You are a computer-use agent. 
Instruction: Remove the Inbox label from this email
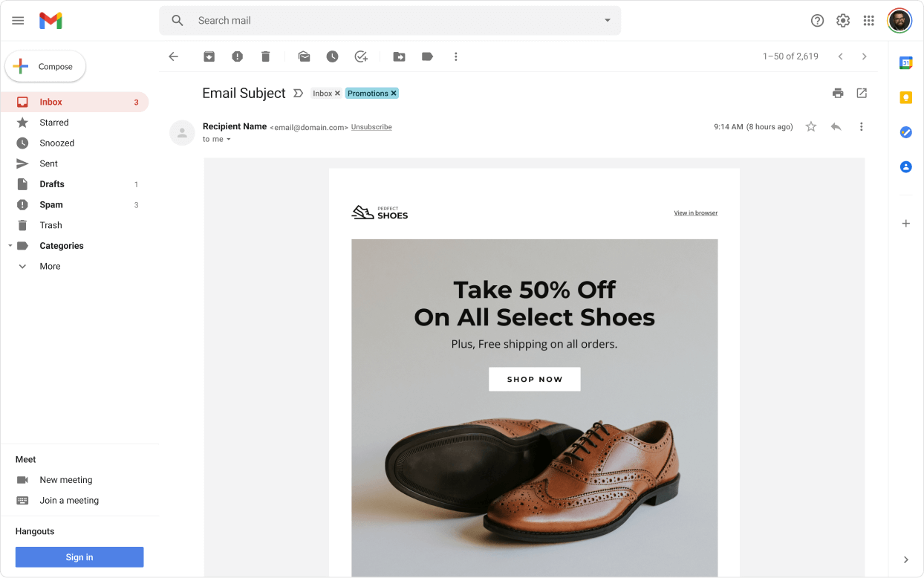pyautogui.click(x=336, y=93)
